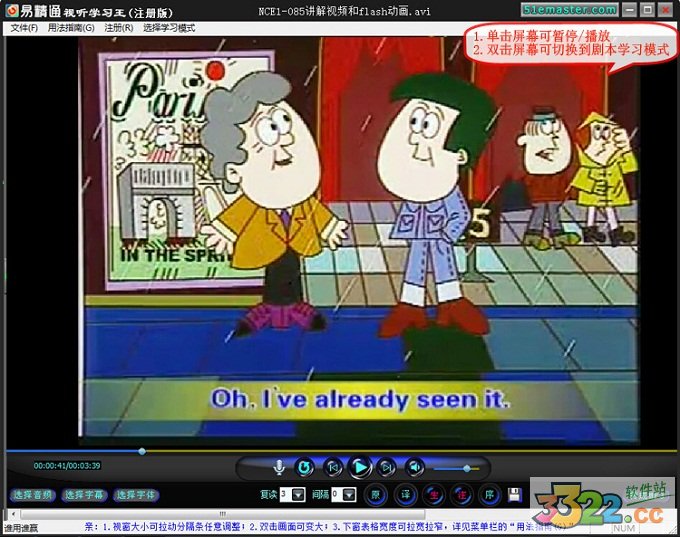Open the 间隔 interval dropdown
This screenshot has height=537, width=680.
[x=350, y=494]
